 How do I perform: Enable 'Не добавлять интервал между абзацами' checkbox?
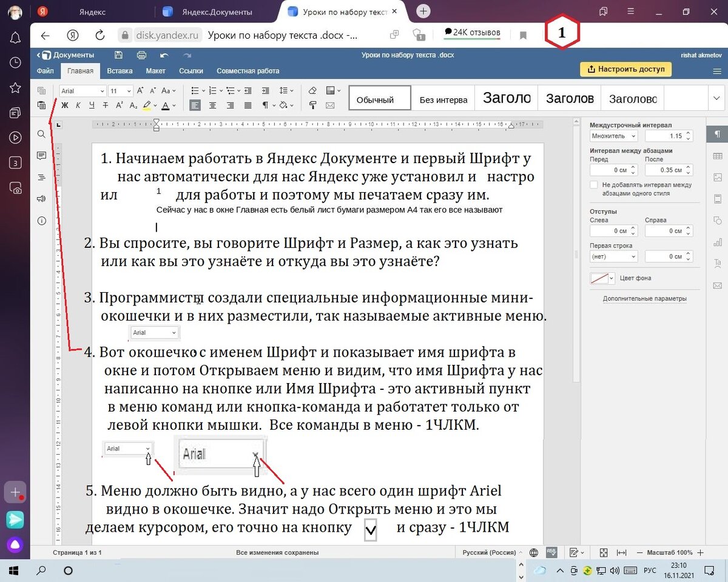[593, 185]
